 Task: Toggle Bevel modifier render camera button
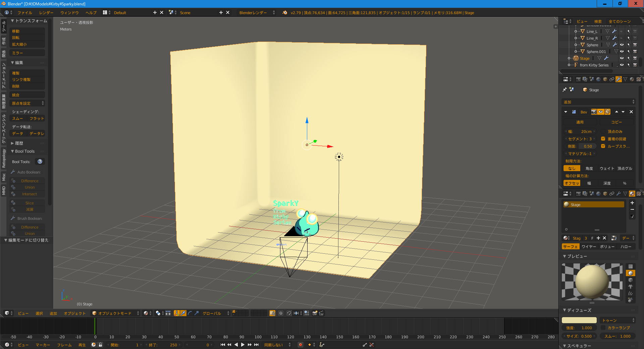pos(594,112)
